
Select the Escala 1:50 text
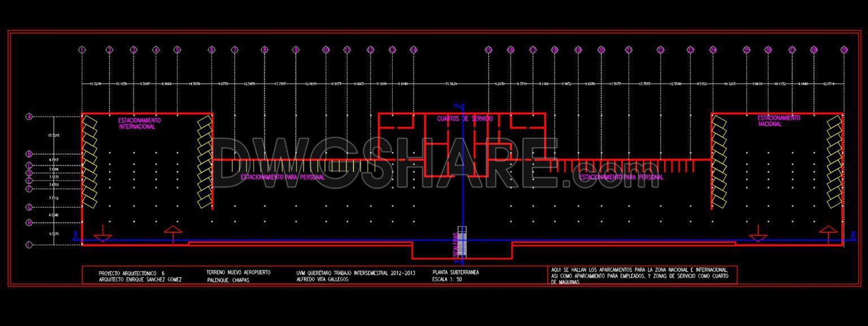tap(447, 279)
